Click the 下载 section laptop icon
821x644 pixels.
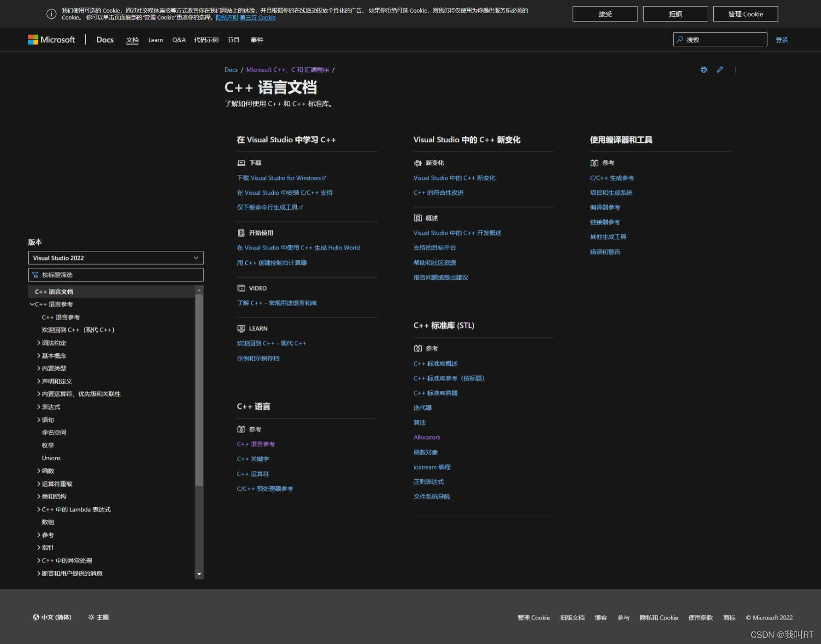[241, 163]
